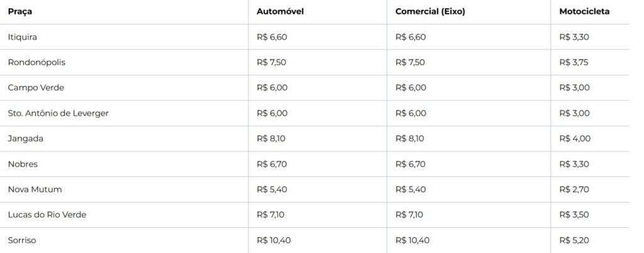644x253 pixels.
Task: Click the Campo Verde plaza name
Action: (x=36, y=87)
